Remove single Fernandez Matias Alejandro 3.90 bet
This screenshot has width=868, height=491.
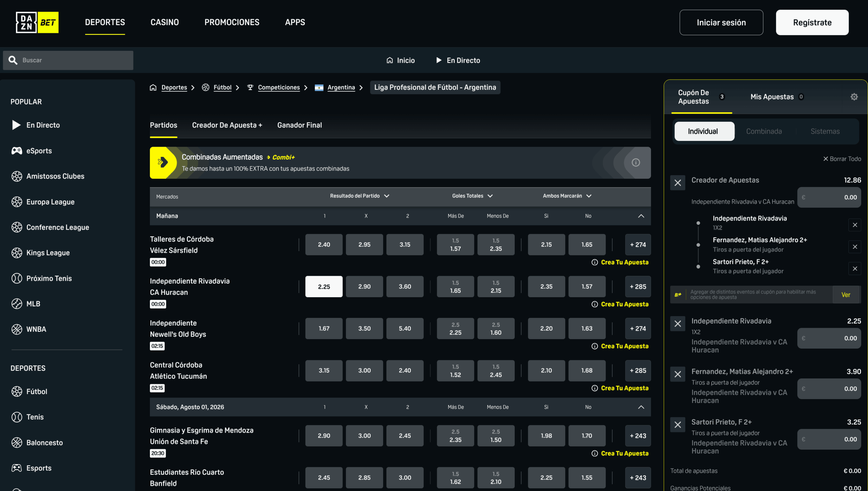677,374
